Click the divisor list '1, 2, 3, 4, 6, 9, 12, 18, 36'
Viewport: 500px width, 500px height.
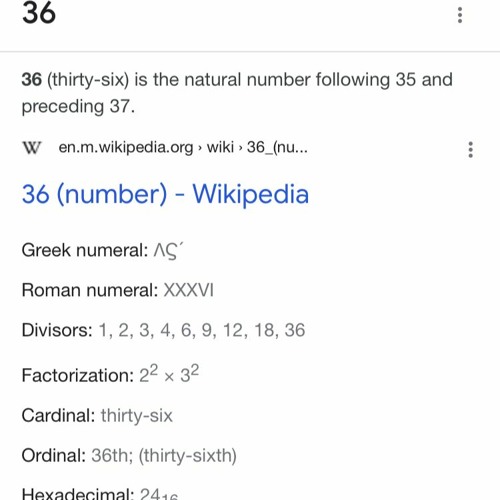202,330
